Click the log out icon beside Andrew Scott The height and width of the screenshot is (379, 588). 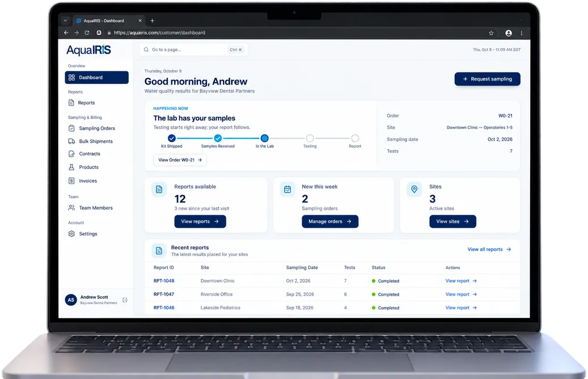point(125,300)
